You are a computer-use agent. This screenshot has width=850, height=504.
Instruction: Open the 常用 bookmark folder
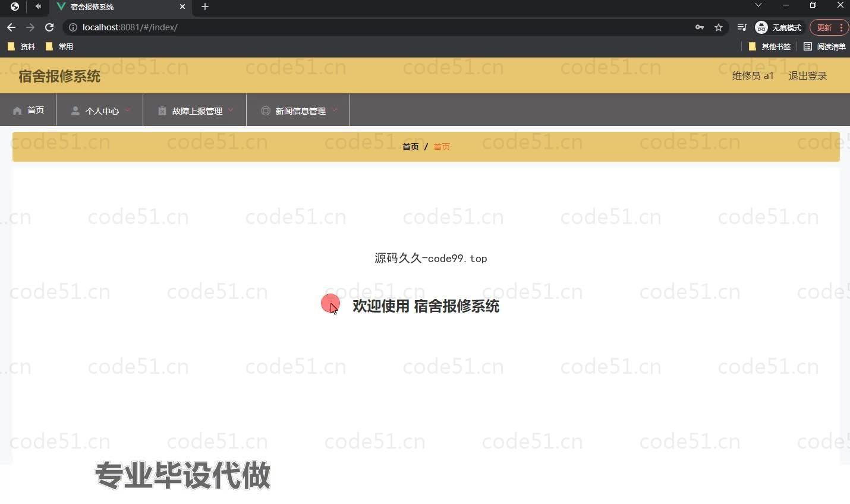pyautogui.click(x=59, y=46)
